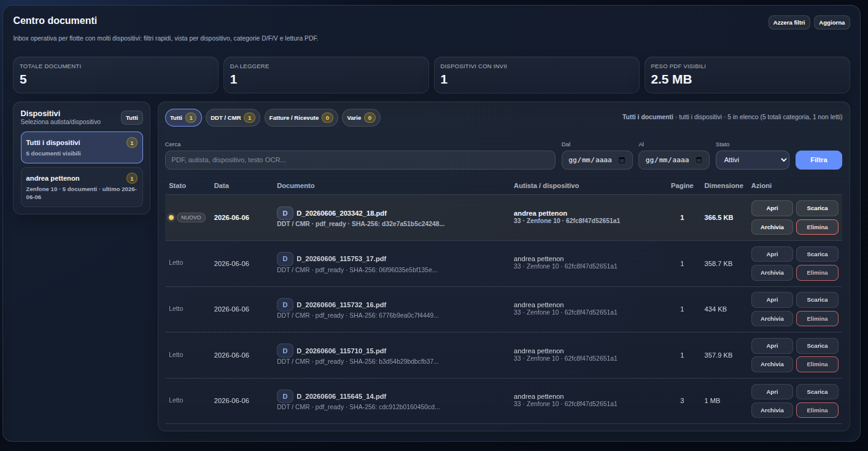
Task: Delete D_20260606_115645_14.pdf with Elimina
Action: [x=817, y=410]
